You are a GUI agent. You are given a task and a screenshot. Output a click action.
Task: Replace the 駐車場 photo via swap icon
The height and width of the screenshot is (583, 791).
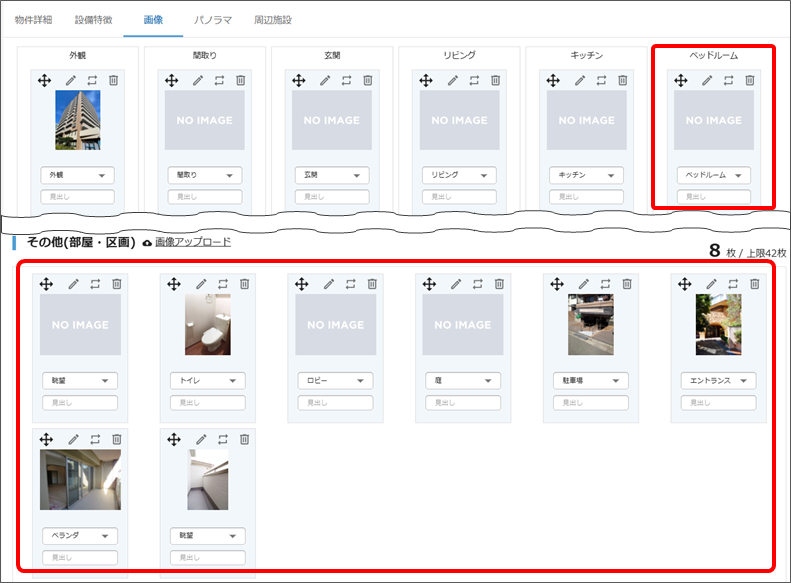point(605,284)
